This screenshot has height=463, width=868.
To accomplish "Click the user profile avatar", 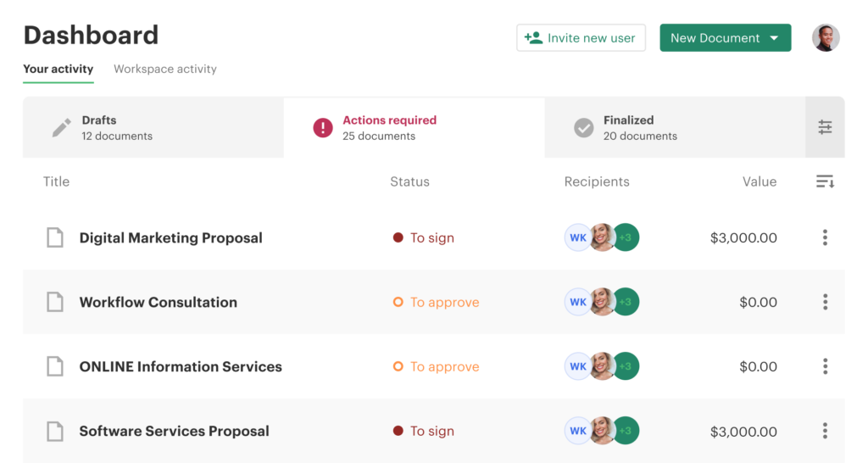I will click(x=826, y=38).
